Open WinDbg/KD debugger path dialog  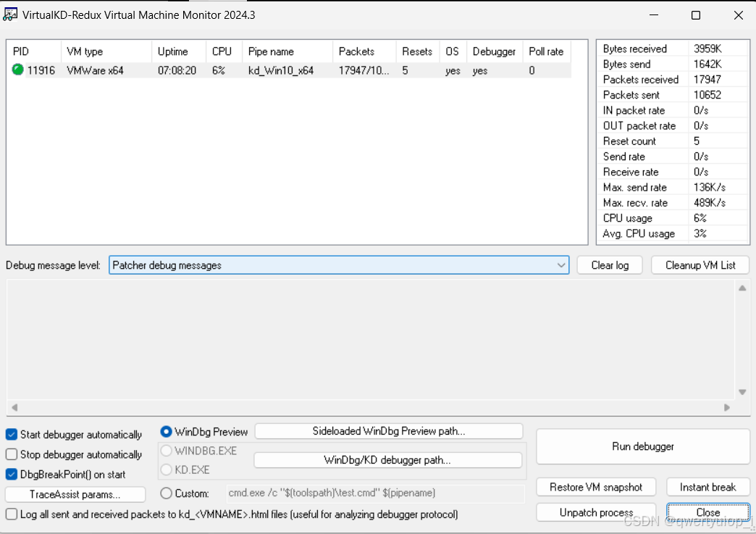[x=387, y=460]
